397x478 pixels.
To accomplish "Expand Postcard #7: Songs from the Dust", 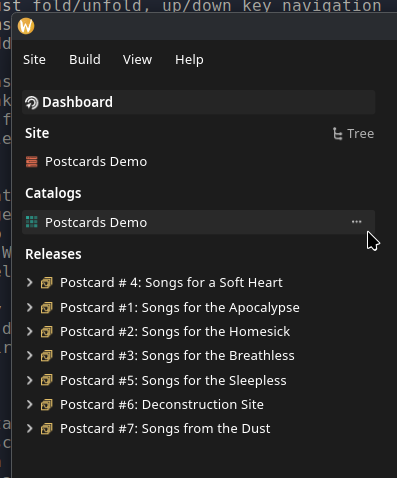I will click(x=29, y=428).
